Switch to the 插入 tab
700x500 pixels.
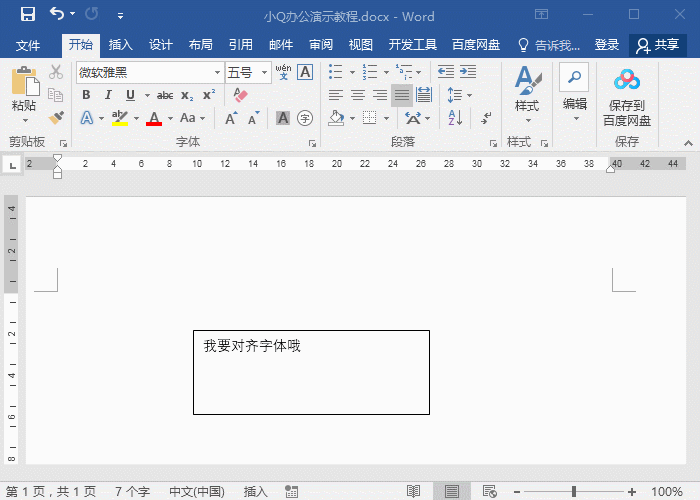[121, 45]
